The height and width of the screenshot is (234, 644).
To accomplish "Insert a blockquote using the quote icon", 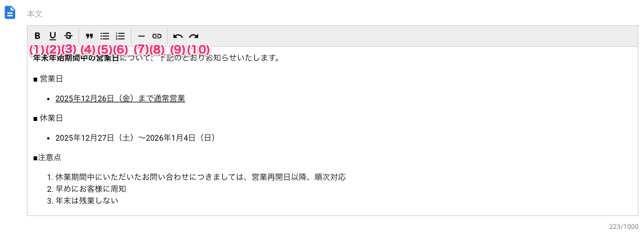I will (89, 35).
